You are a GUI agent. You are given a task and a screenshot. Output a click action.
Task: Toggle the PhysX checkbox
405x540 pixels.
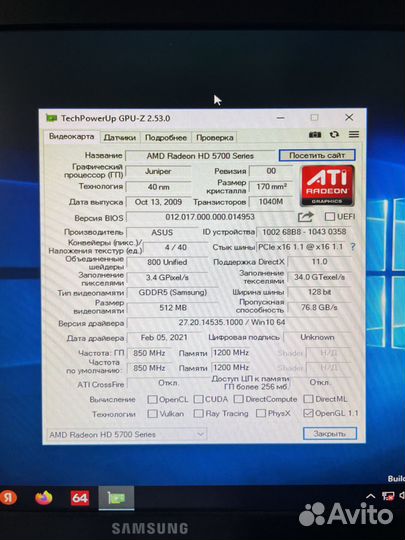pos(261,413)
